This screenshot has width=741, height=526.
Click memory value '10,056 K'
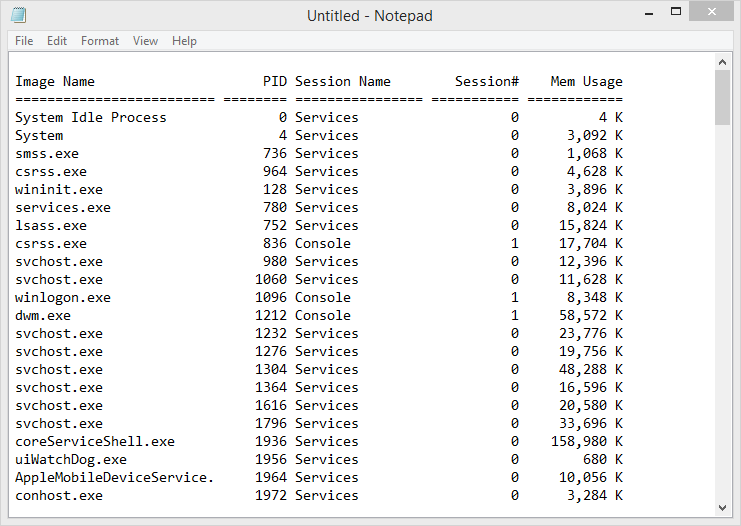point(591,478)
